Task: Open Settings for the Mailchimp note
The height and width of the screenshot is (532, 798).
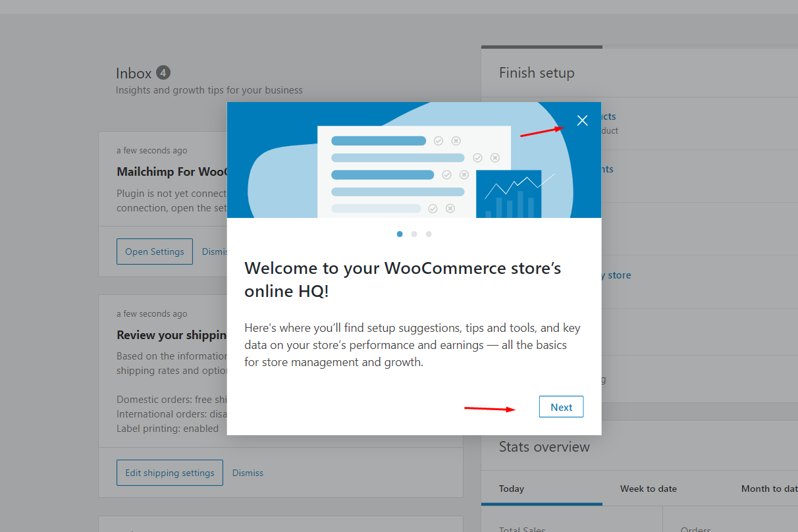Action: (x=155, y=252)
